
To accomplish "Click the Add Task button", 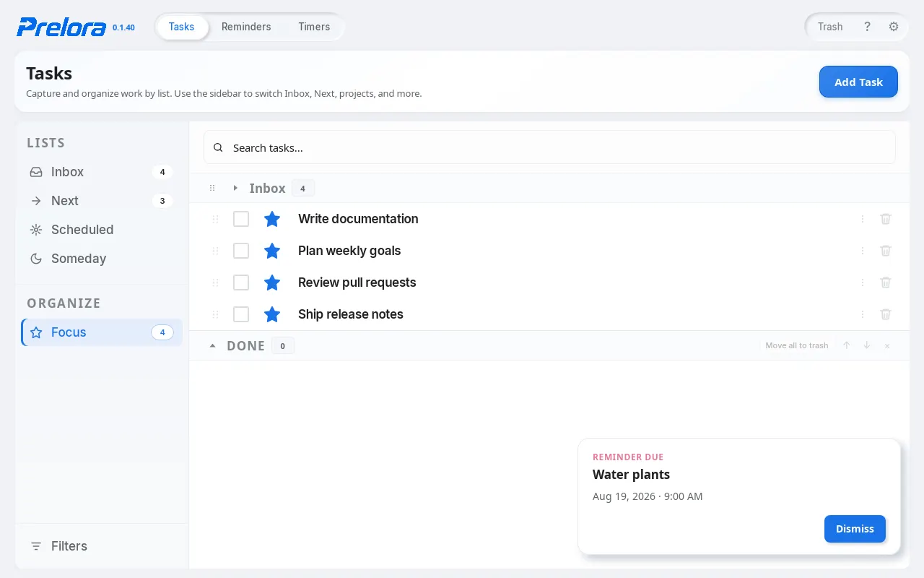I will (x=858, y=82).
